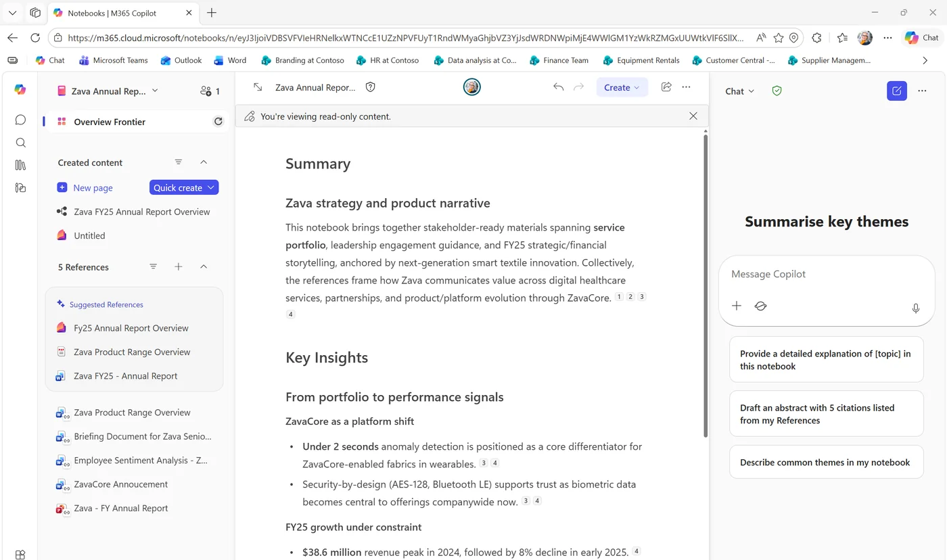The height and width of the screenshot is (560, 947).
Task: Click the Message Copilot input field
Action: coord(826,275)
